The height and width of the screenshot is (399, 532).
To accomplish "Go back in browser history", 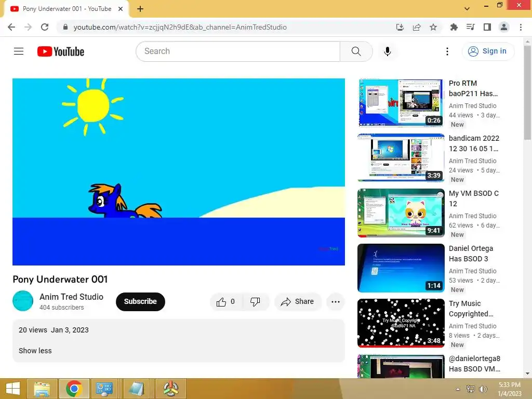I will click(x=11, y=27).
